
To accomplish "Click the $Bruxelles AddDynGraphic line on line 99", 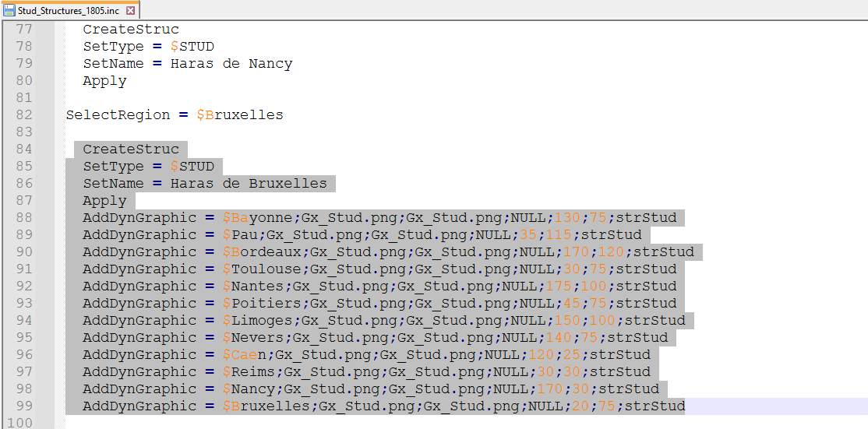I will [x=384, y=406].
